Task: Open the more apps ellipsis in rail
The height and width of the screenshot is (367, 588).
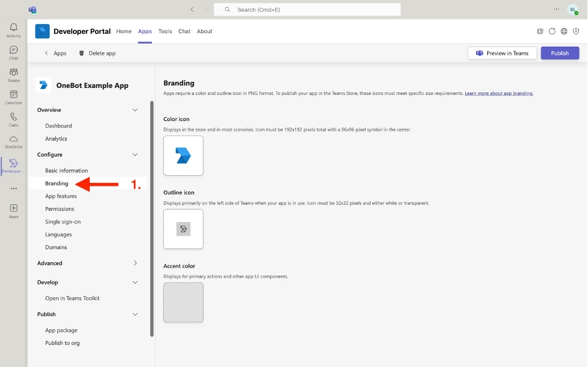Action: pos(14,188)
